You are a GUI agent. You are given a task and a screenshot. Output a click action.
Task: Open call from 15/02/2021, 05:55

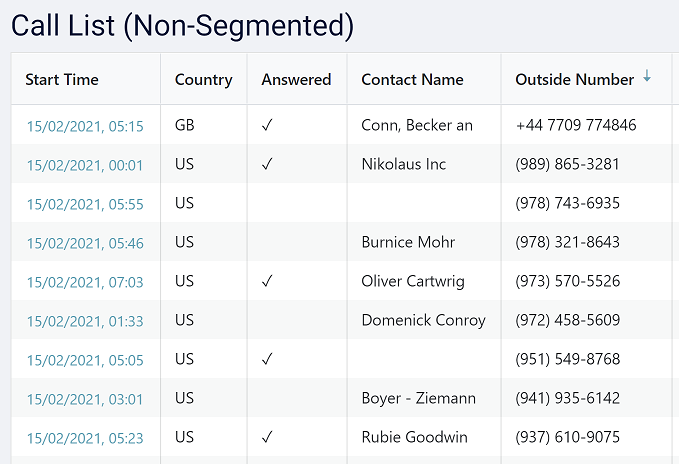coord(85,204)
